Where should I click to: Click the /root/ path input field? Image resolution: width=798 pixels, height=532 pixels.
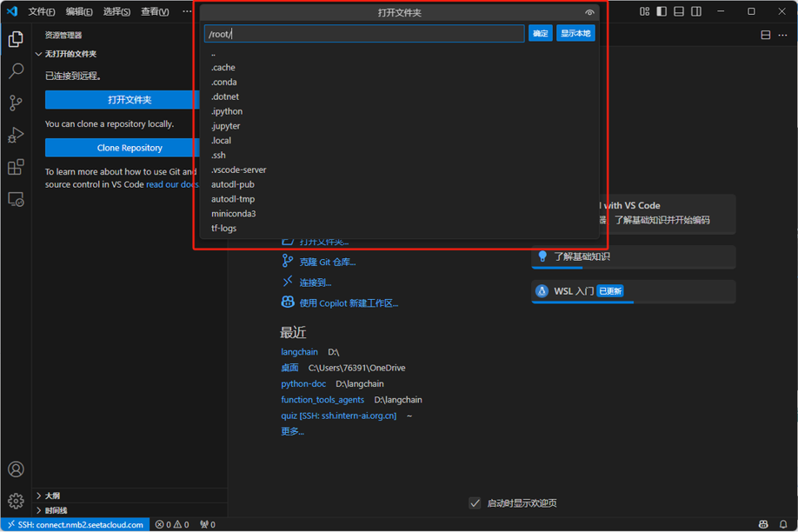tap(364, 34)
